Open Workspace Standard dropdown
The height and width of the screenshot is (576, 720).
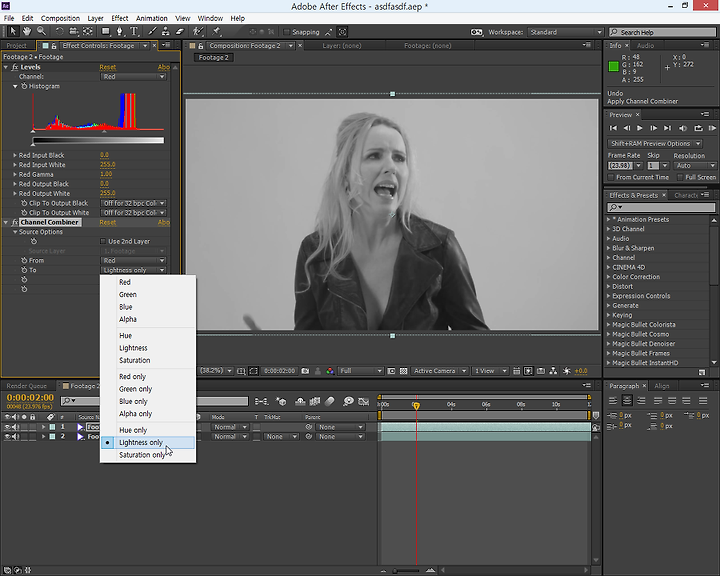[565, 32]
